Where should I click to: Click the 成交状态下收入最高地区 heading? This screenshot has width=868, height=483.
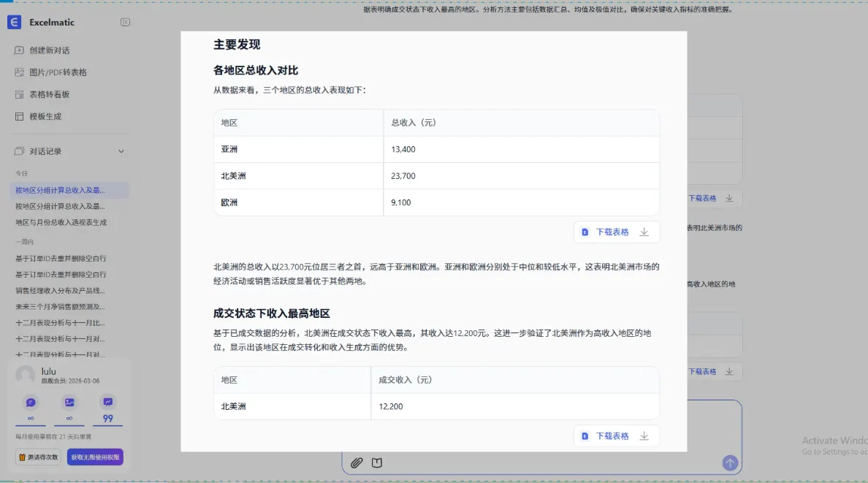271,313
